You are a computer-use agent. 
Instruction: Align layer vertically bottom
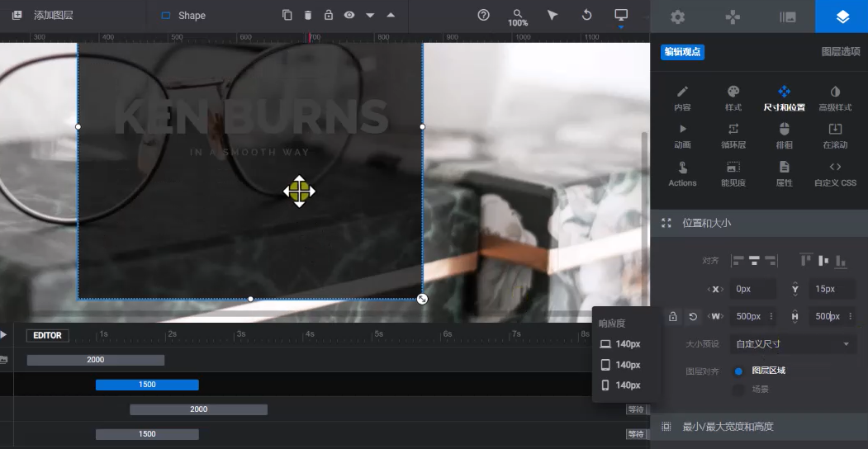pyautogui.click(x=840, y=261)
